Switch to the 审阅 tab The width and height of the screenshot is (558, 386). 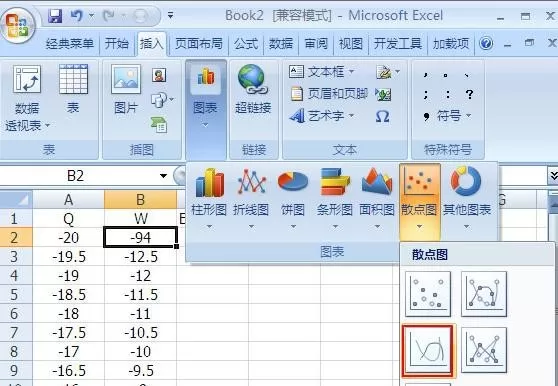316,44
